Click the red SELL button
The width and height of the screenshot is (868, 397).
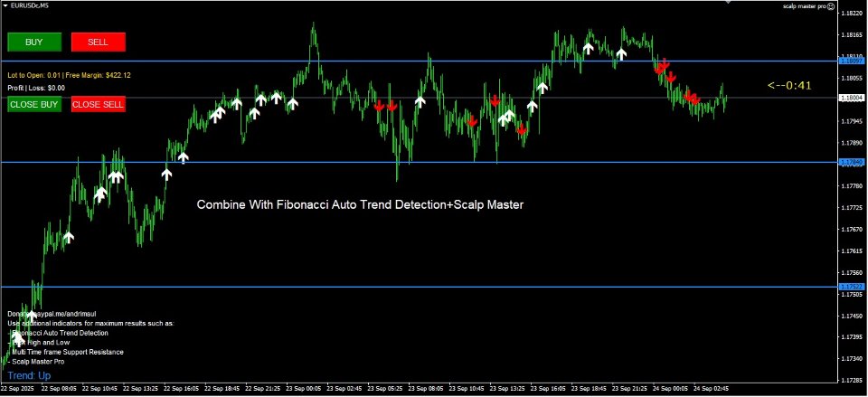99,43
